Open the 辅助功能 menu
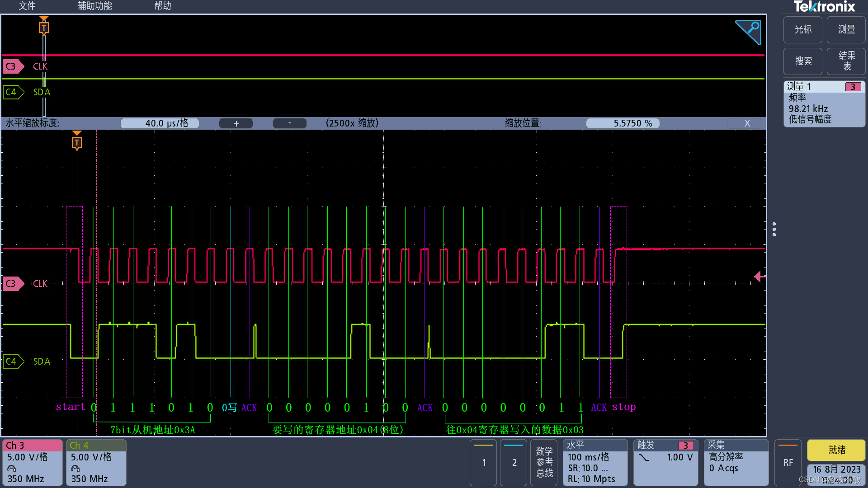Image resolution: width=868 pixels, height=488 pixels. [x=95, y=6]
